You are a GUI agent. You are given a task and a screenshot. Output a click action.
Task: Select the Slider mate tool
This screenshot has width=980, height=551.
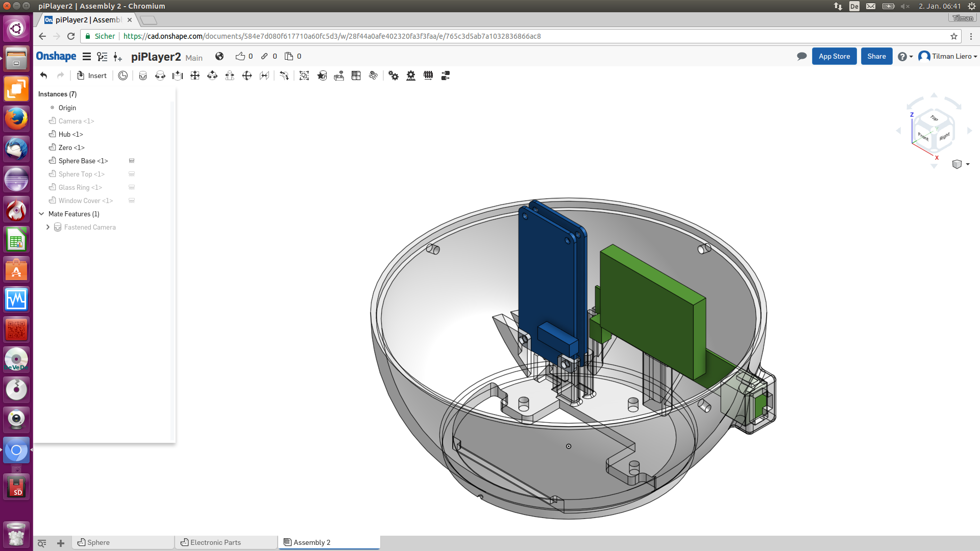click(178, 76)
